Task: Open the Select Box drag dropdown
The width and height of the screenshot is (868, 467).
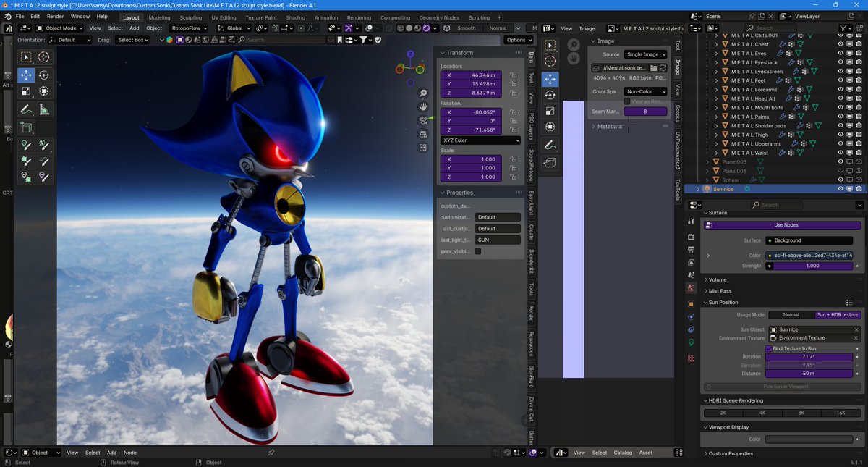Action: [x=134, y=40]
